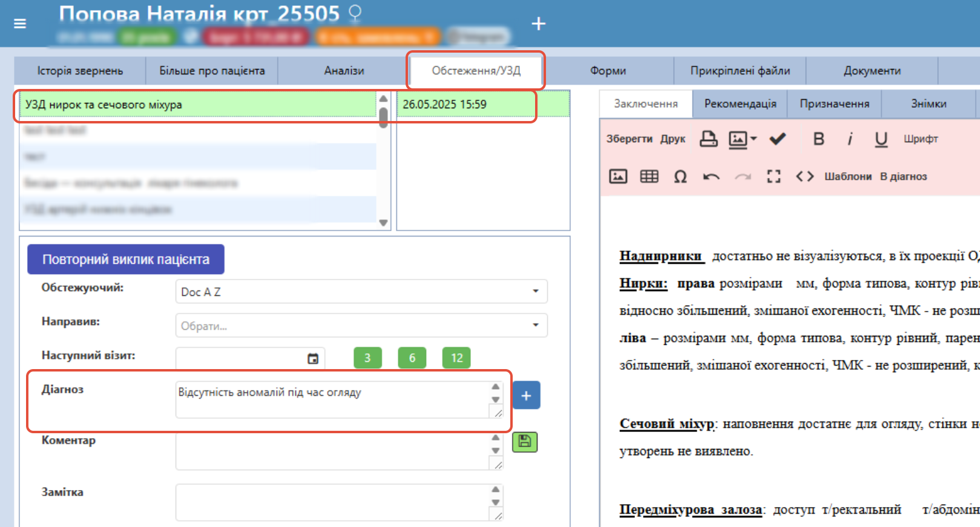The height and width of the screenshot is (527, 980).
Task: Click the print icon in editor toolbar
Action: pyautogui.click(x=708, y=139)
